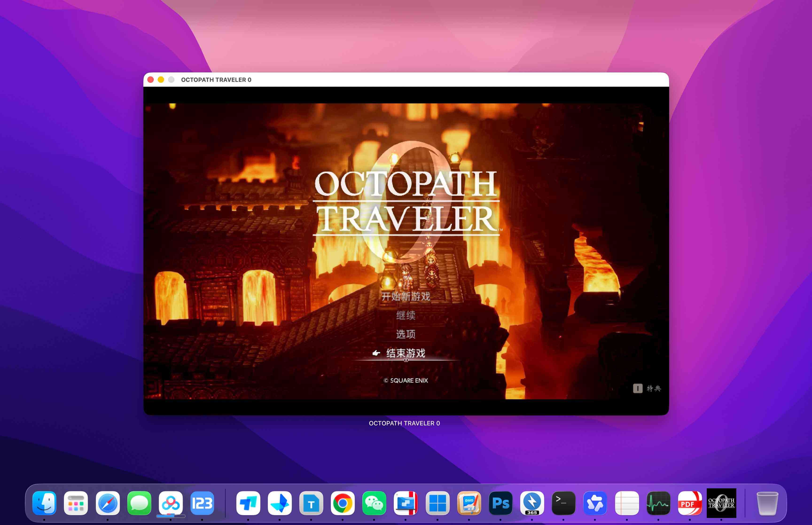This screenshot has width=812, height=525.
Task: Open the 365 lightning app in dock
Action: [x=532, y=503]
